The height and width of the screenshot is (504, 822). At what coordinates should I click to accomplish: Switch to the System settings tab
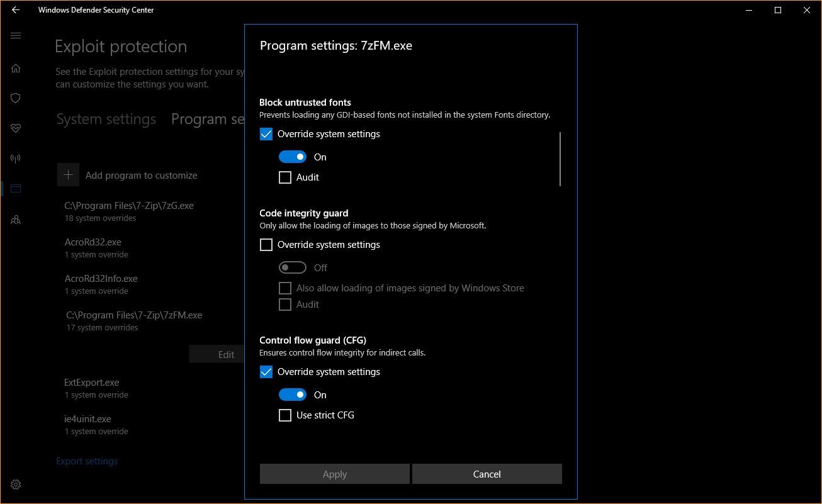[x=106, y=120]
